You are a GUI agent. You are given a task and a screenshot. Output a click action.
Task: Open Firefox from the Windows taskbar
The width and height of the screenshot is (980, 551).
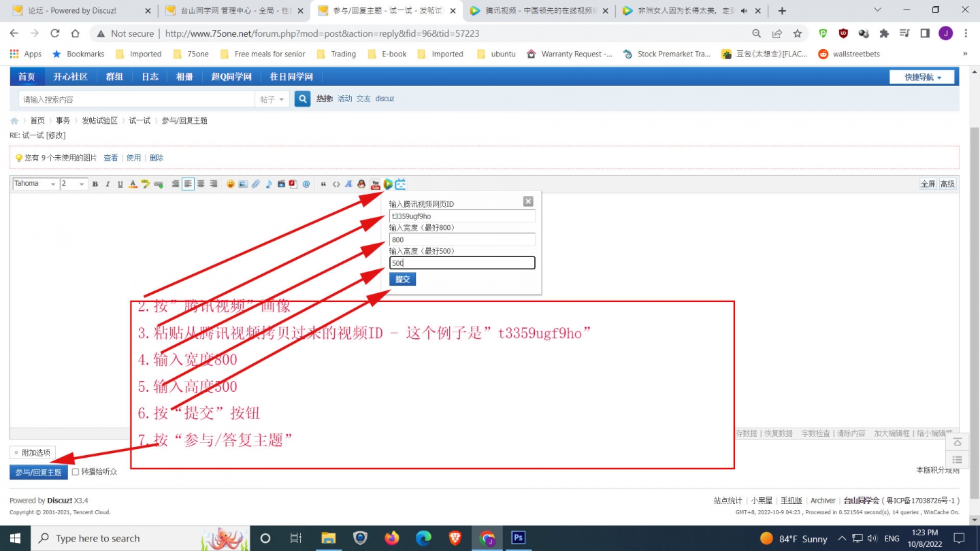(391, 538)
